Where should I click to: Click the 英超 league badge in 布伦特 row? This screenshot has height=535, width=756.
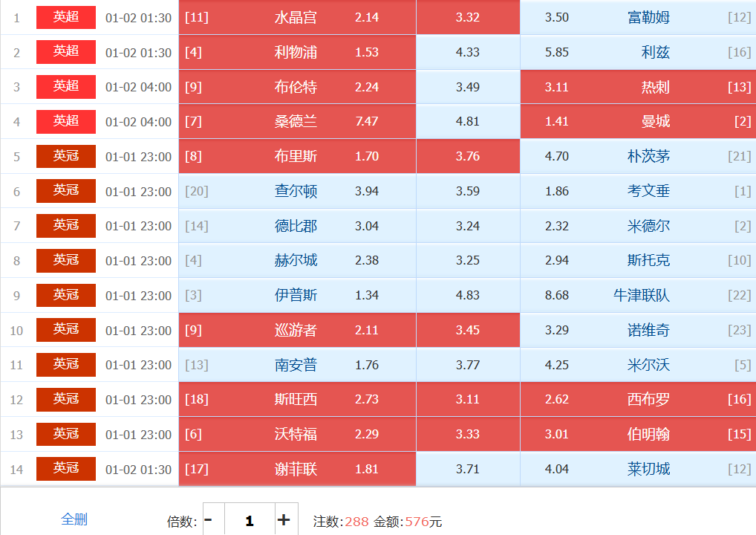point(66,87)
